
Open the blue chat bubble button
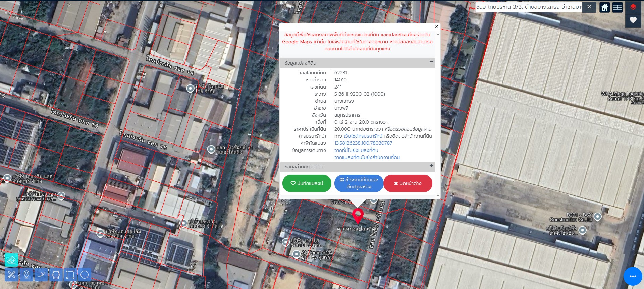(x=633, y=276)
